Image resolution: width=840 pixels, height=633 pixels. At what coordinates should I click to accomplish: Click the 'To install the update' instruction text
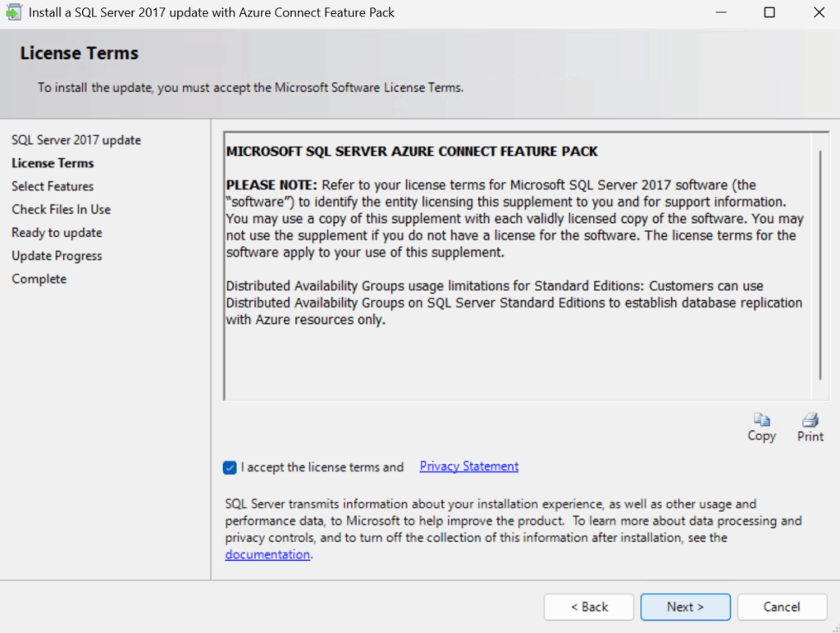(250, 87)
